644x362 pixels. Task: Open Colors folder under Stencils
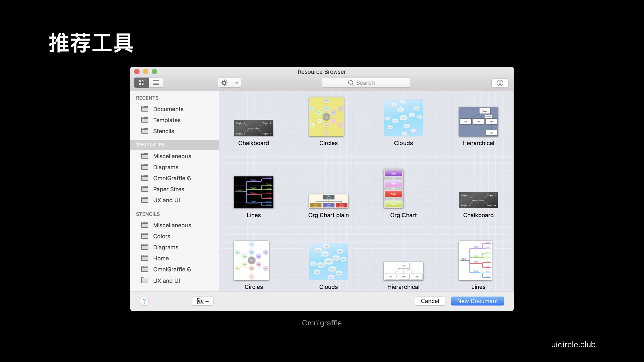(161, 236)
